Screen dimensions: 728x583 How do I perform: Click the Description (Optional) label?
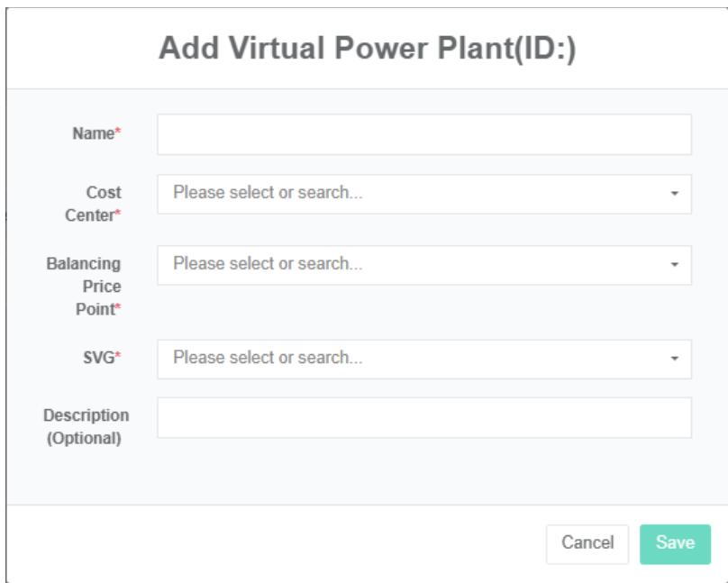point(86,427)
